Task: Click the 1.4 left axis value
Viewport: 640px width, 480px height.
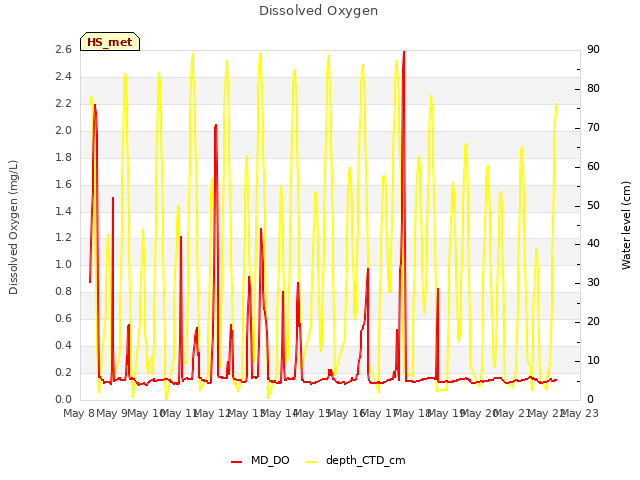Action: tap(63, 211)
